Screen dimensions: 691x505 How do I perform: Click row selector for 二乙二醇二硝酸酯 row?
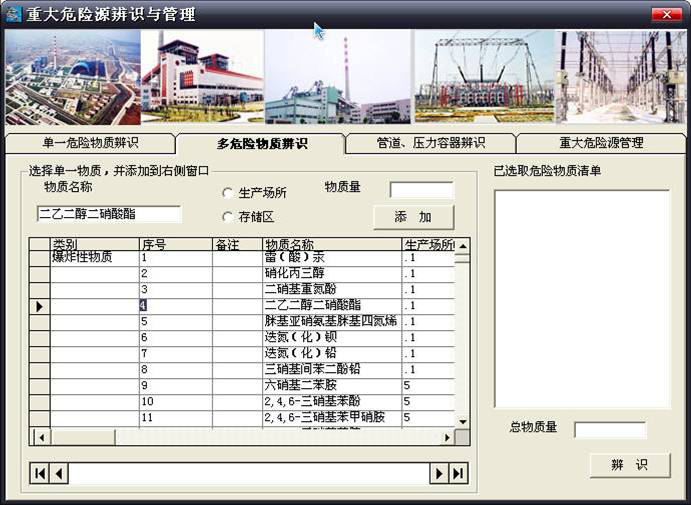click(x=40, y=306)
